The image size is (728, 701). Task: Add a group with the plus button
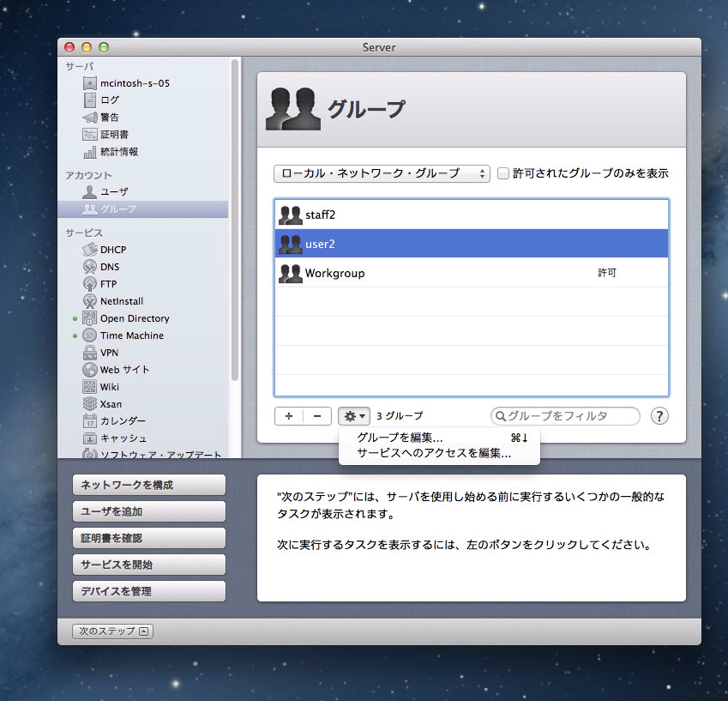tap(289, 416)
